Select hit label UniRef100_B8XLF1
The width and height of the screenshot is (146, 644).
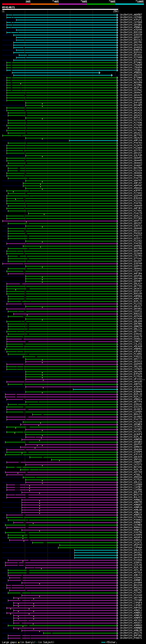(x=131, y=414)
